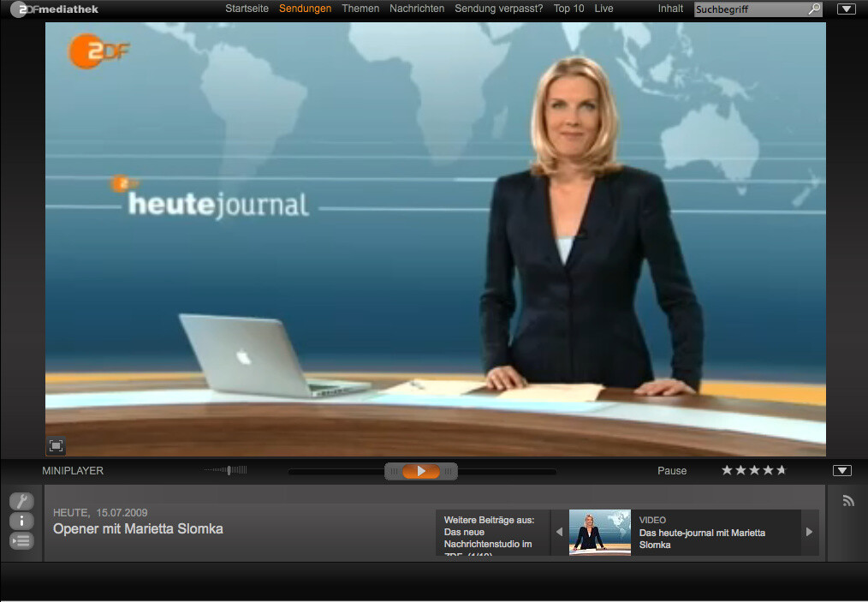
Task: Click the Inhalt link
Action: (x=670, y=9)
